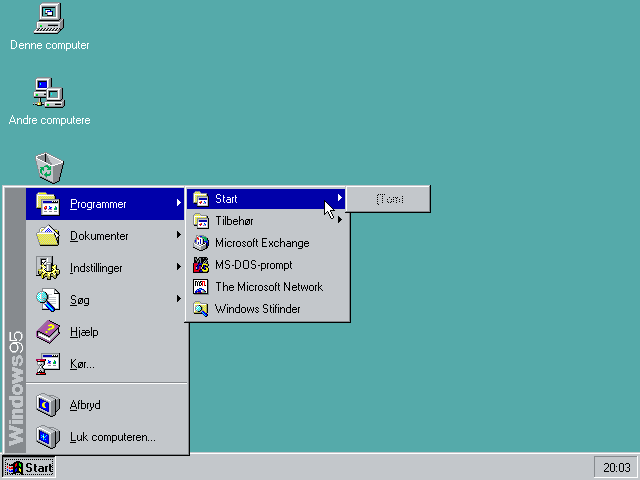
Task: Launch Microsoft Exchange from Programmer submenu
Action: pos(267,243)
